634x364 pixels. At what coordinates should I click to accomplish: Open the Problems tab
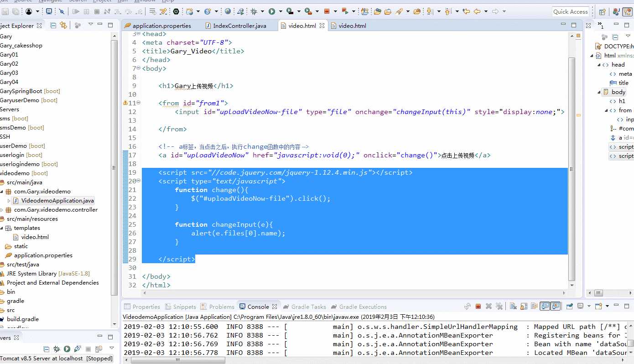point(218,307)
